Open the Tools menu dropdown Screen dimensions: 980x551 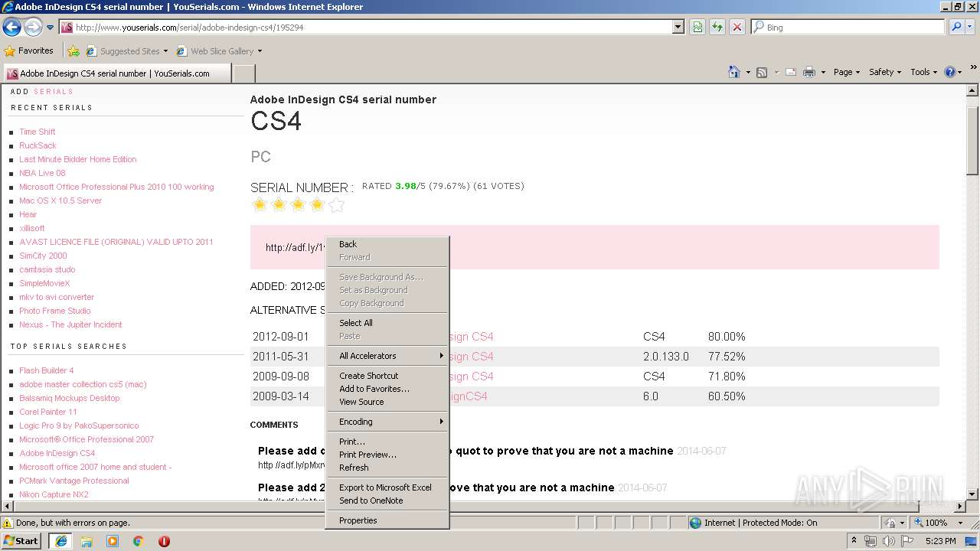tap(924, 72)
